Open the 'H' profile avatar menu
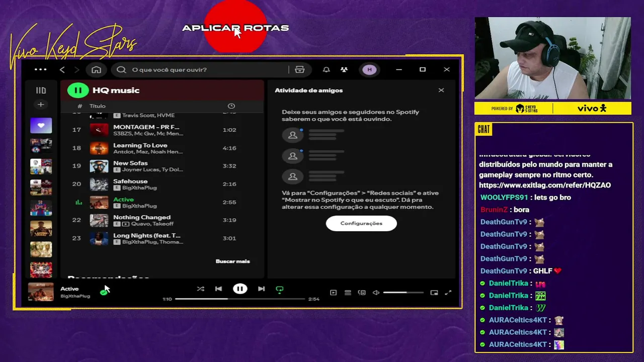The width and height of the screenshot is (644, 362). click(x=370, y=69)
